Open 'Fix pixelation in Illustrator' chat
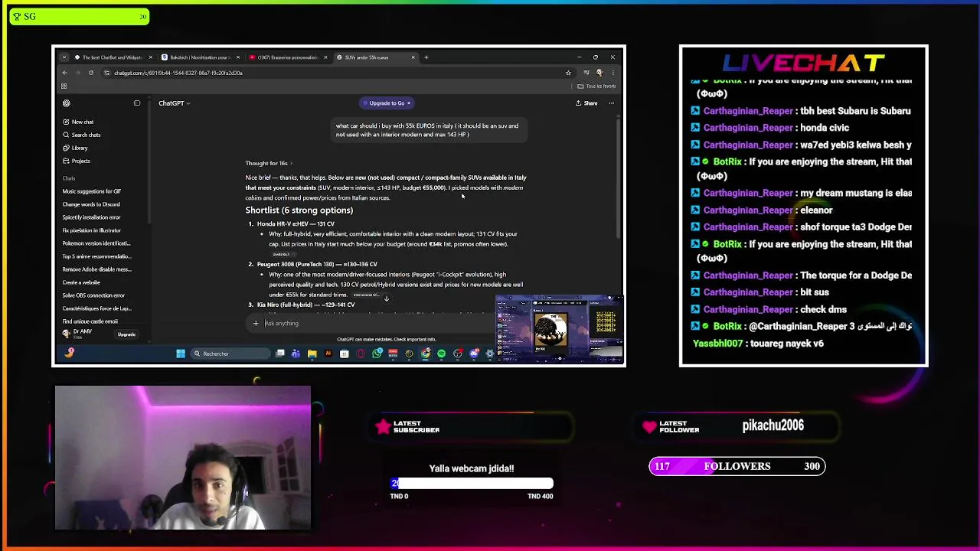The height and width of the screenshot is (551, 980). [92, 230]
